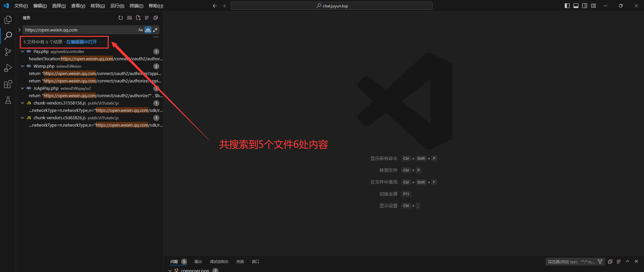Click the filter funnel in Problems panel
644x272 pixels.
pos(600,262)
